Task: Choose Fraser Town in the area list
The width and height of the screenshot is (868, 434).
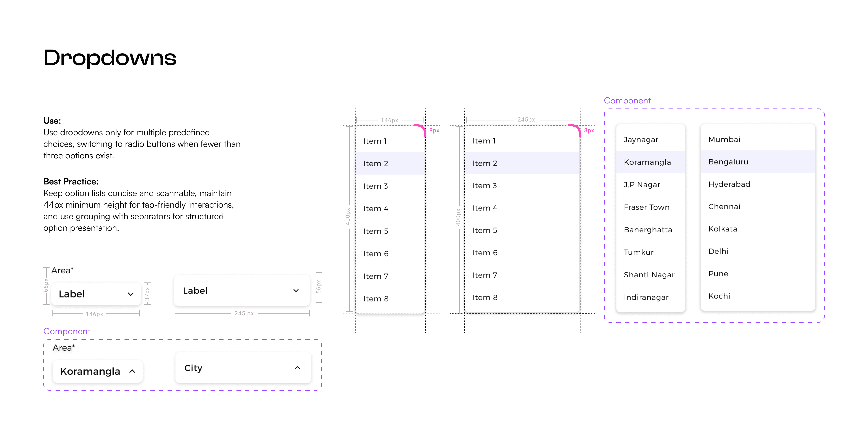Action: (x=646, y=207)
